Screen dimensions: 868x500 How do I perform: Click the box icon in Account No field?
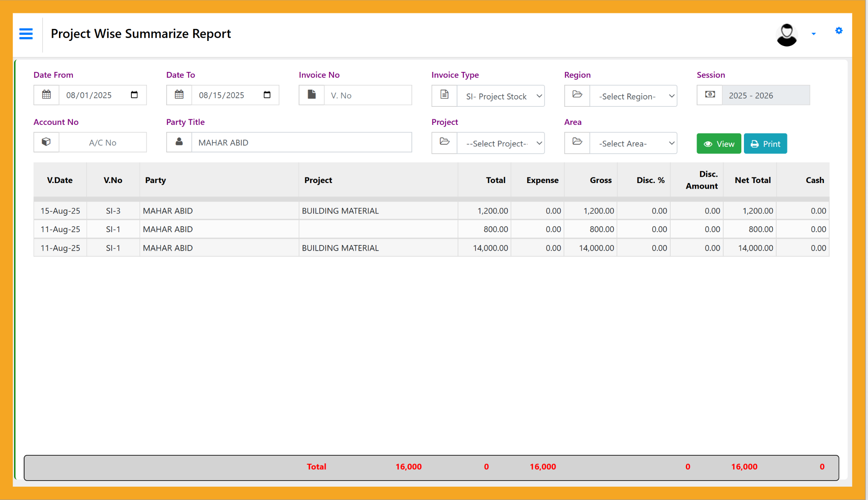coord(46,142)
